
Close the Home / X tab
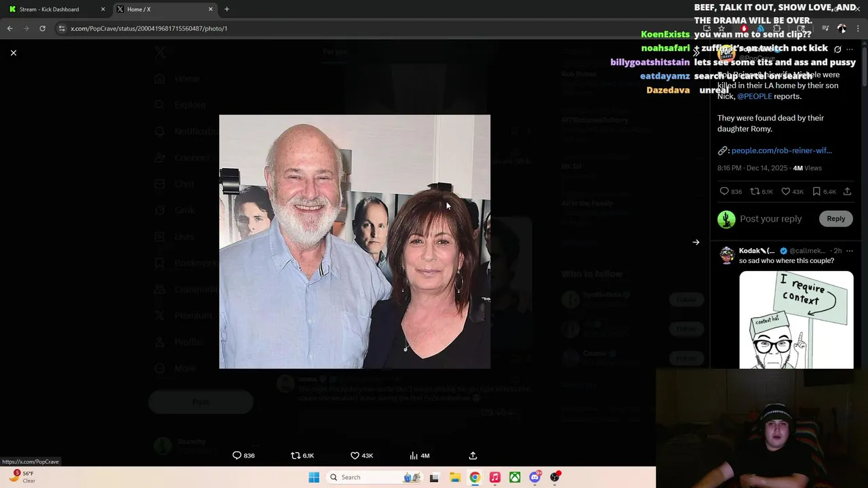pyautogui.click(x=210, y=9)
